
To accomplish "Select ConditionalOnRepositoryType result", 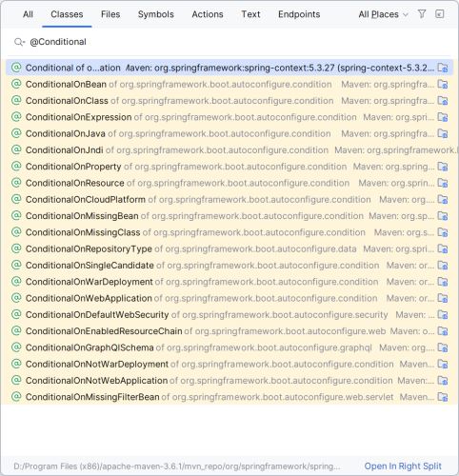I will (x=229, y=249).
